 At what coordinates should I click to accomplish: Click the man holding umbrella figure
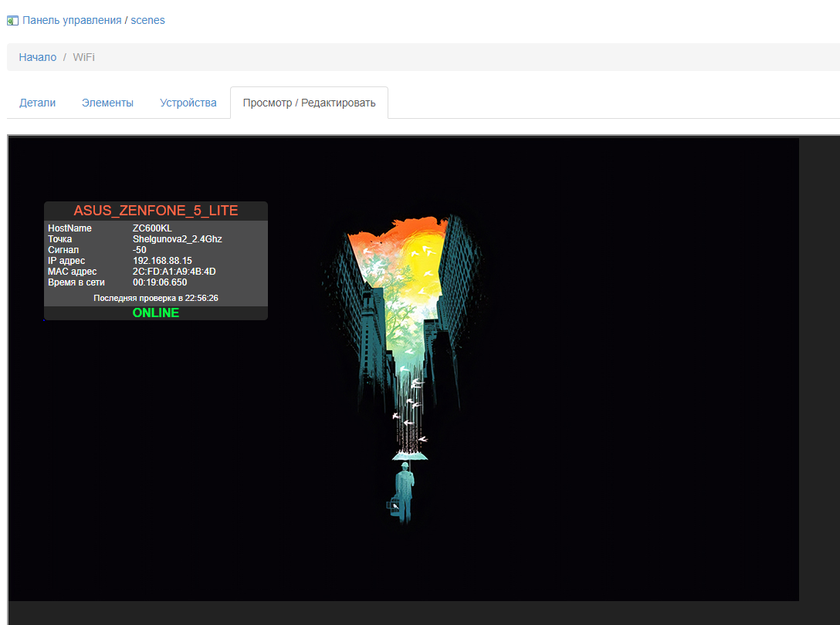(x=403, y=490)
